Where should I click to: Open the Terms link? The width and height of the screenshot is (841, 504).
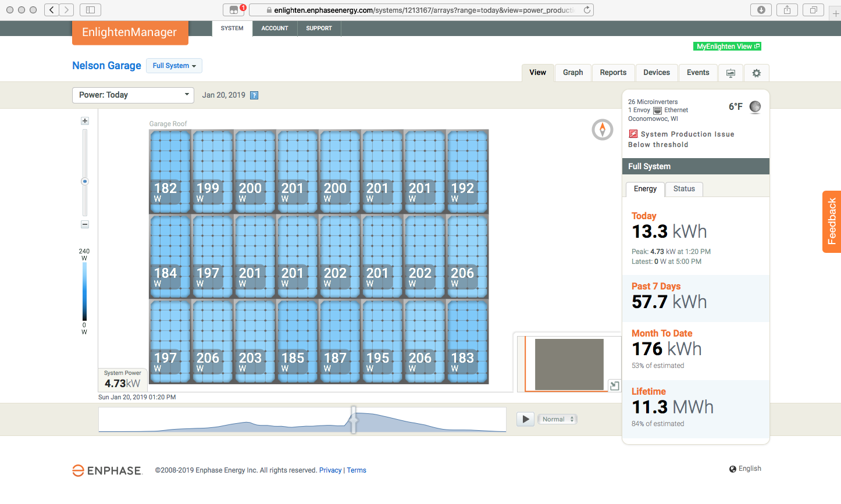click(x=357, y=470)
